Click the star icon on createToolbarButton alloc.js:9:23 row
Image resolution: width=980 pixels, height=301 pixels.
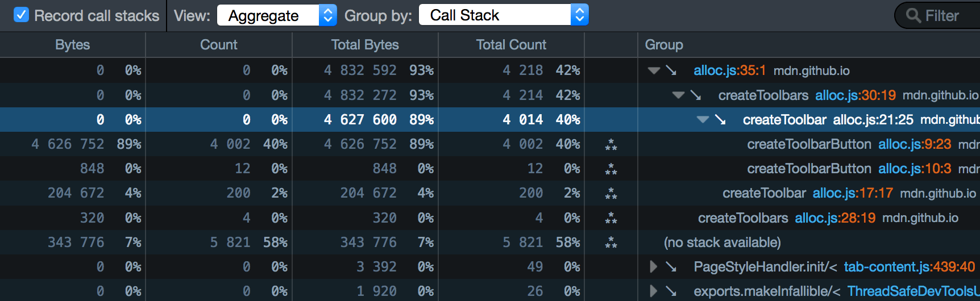click(x=611, y=145)
